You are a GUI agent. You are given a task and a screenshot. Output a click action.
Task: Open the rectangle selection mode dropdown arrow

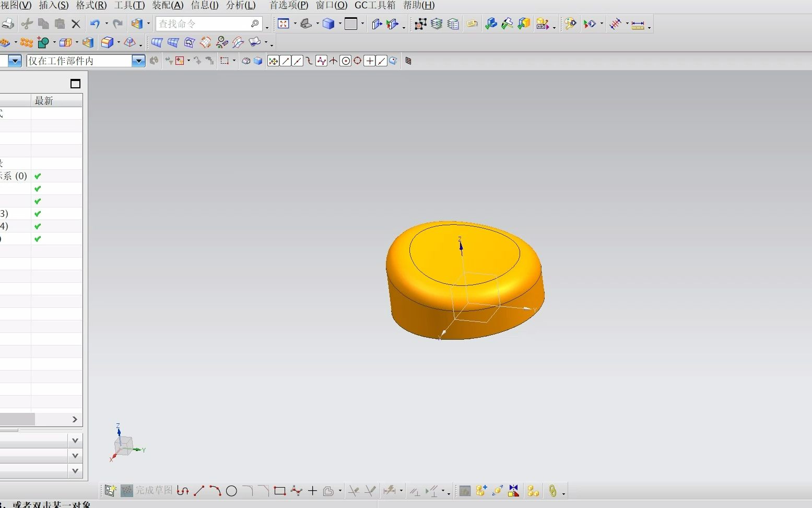pyautogui.click(x=234, y=61)
